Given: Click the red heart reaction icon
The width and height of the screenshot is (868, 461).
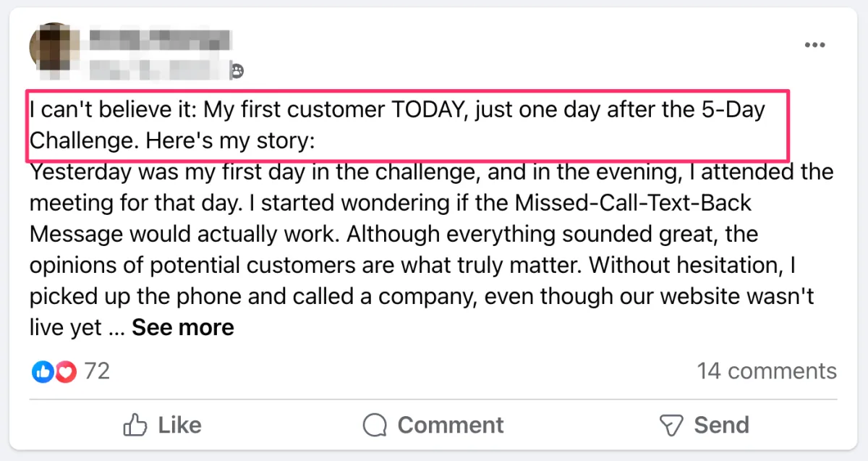Looking at the screenshot, I should (65, 372).
